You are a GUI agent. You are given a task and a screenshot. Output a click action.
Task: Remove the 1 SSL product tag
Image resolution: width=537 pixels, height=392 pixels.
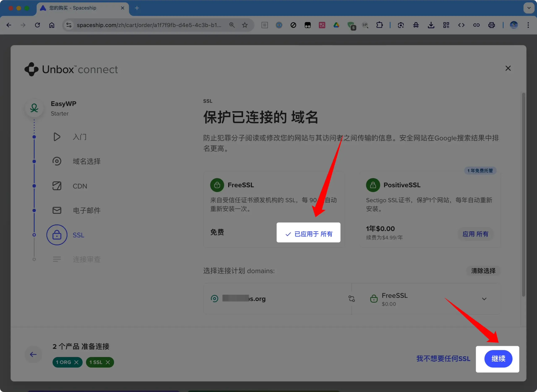click(108, 362)
